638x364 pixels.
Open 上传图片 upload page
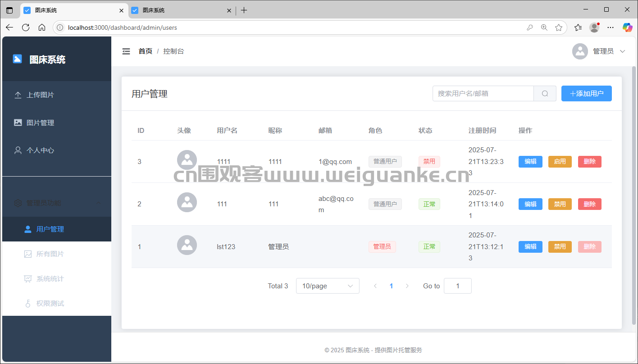click(x=57, y=95)
